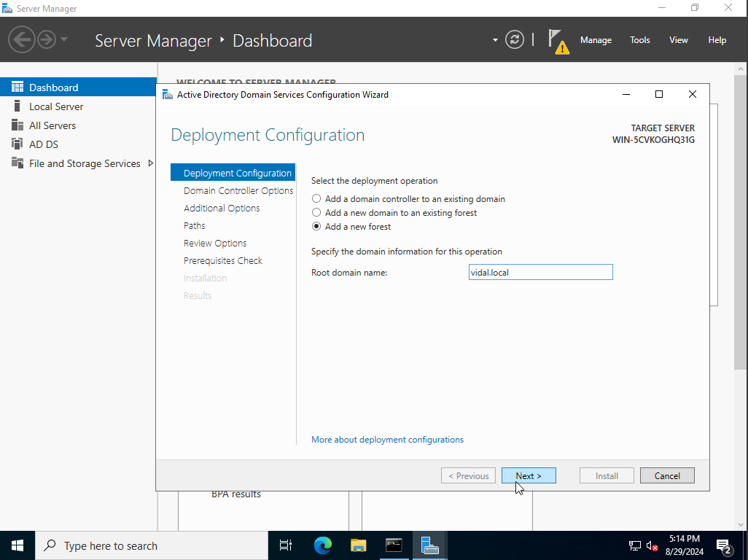Open the navigation history dropdown arrow
Viewport: 748px width, 560px height.
[64, 39]
